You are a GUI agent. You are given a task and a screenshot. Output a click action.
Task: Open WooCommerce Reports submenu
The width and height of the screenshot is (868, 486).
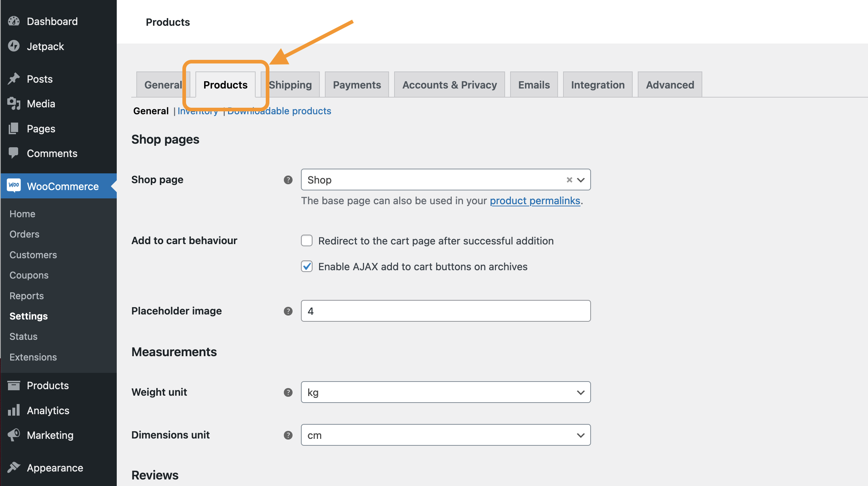[26, 296]
